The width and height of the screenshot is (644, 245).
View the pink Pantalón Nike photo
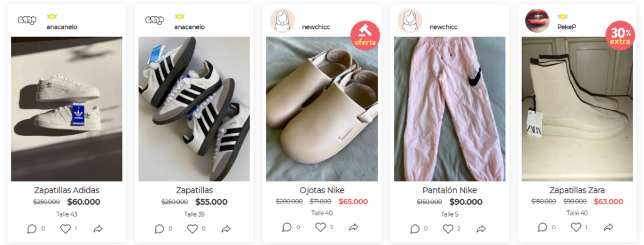click(x=450, y=109)
